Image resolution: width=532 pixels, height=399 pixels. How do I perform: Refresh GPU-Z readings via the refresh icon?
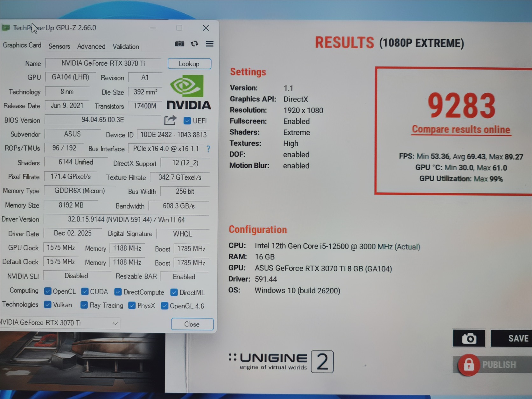[194, 44]
